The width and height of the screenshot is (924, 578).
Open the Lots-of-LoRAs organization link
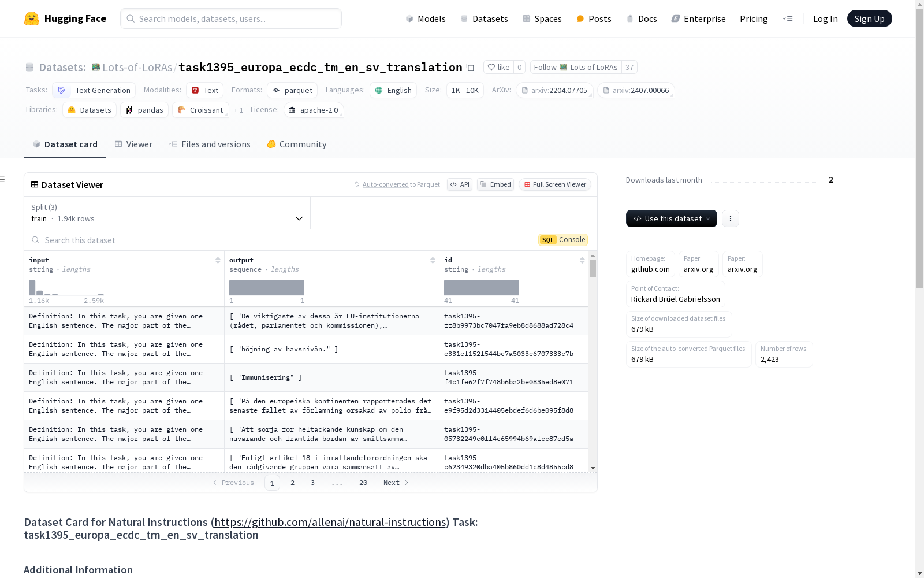click(137, 67)
